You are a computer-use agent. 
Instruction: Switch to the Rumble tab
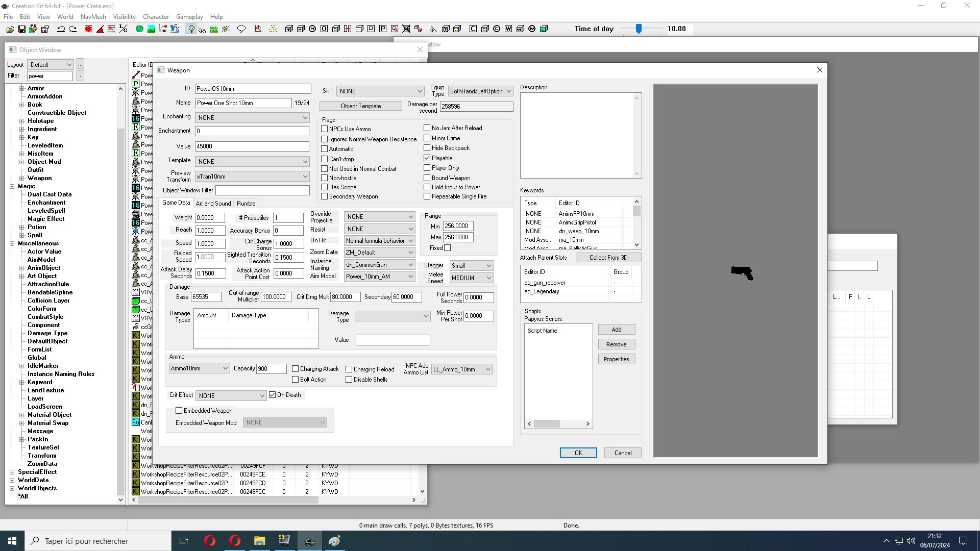pos(246,203)
